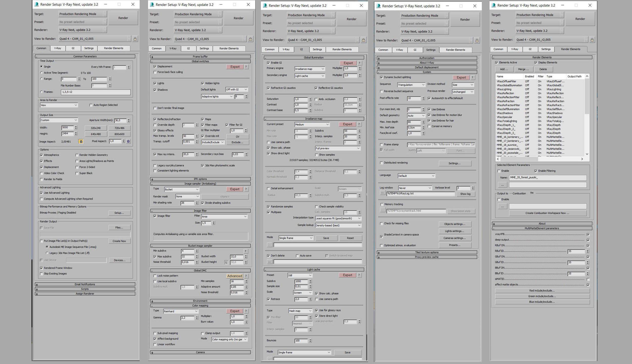
Task: Switch to Settings tab in GI tab window
Action: [x=317, y=50]
